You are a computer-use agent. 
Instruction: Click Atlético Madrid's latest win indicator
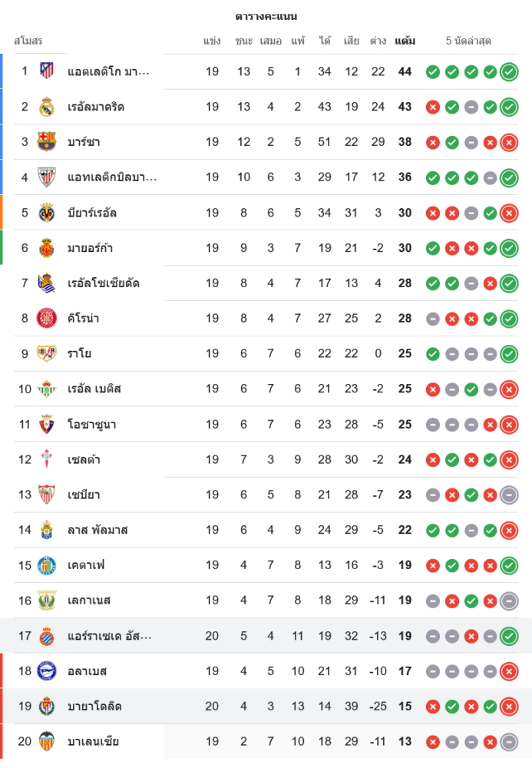(x=508, y=72)
